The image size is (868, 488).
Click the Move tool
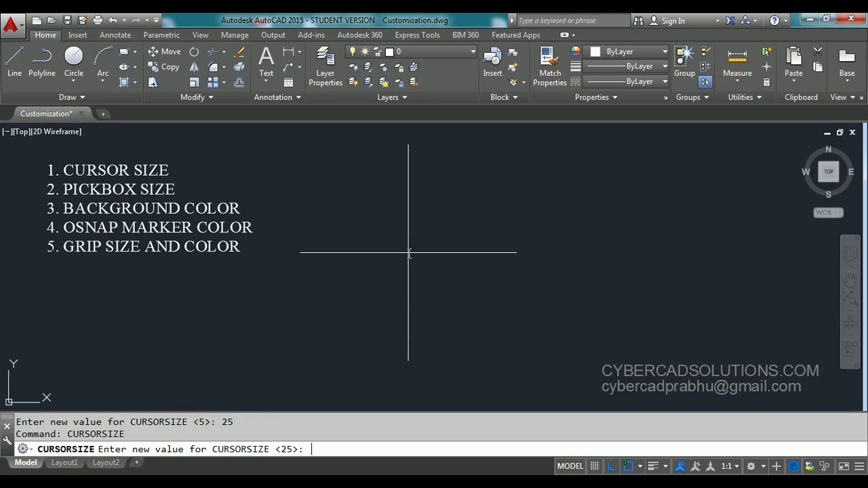point(164,52)
